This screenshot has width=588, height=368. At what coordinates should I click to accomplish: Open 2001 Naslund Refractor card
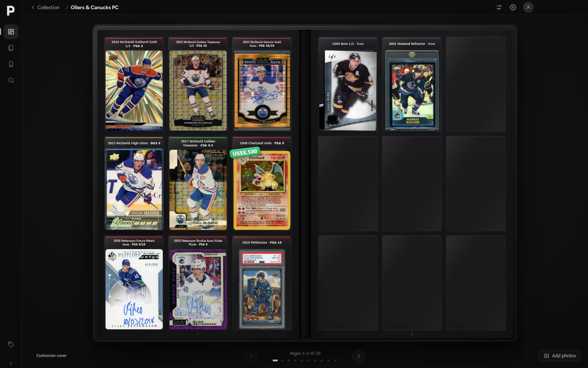pos(412,91)
